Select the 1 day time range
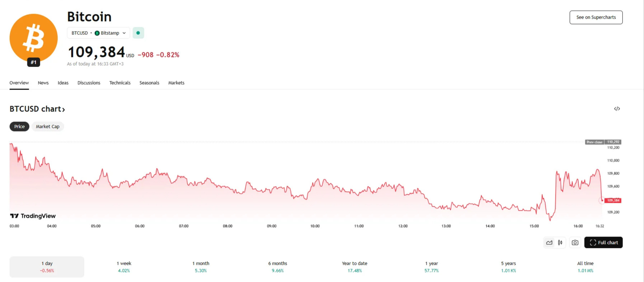The image size is (644, 282). tap(47, 267)
